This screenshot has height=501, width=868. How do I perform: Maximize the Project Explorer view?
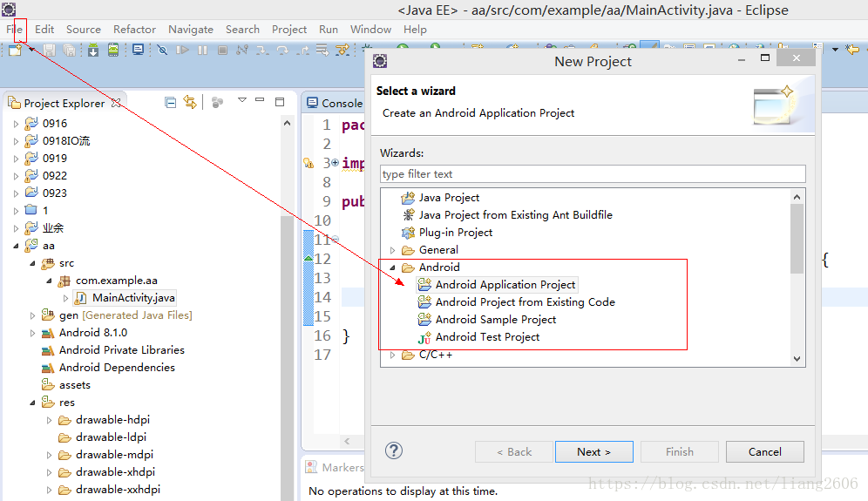pos(280,102)
